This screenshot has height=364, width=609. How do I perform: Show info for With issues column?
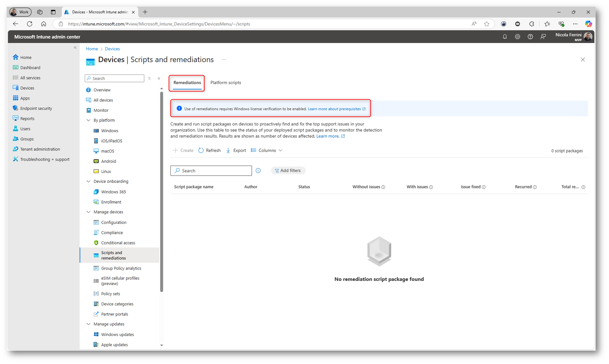[x=431, y=187]
